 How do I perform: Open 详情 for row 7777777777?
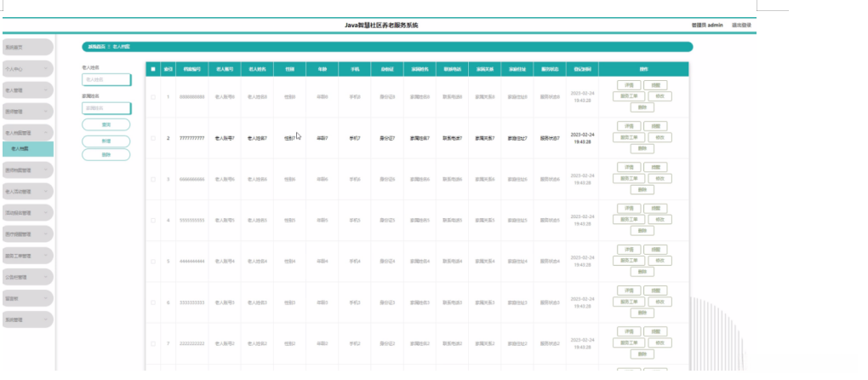click(629, 126)
